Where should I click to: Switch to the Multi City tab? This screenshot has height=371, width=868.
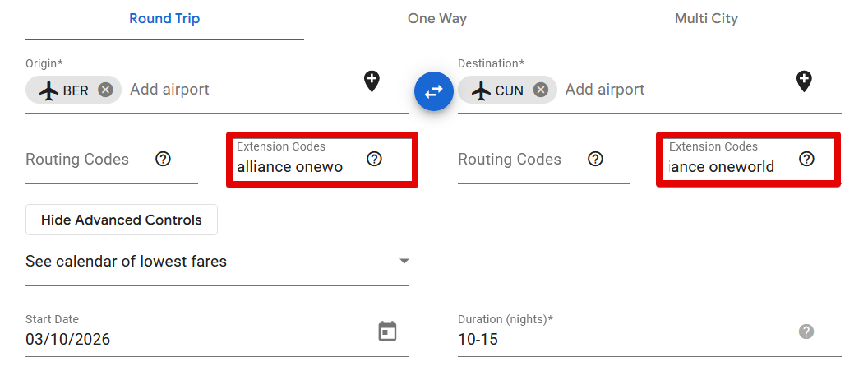click(x=706, y=19)
